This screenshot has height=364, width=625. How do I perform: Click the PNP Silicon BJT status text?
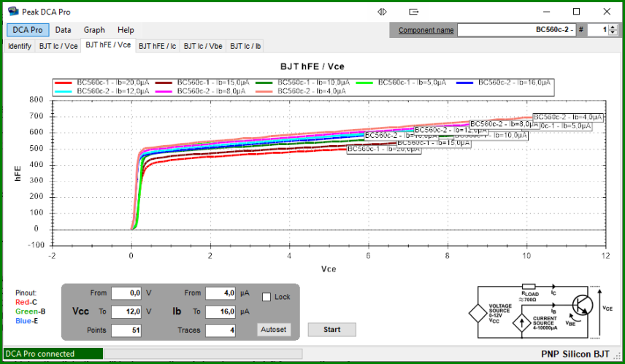coord(575,354)
